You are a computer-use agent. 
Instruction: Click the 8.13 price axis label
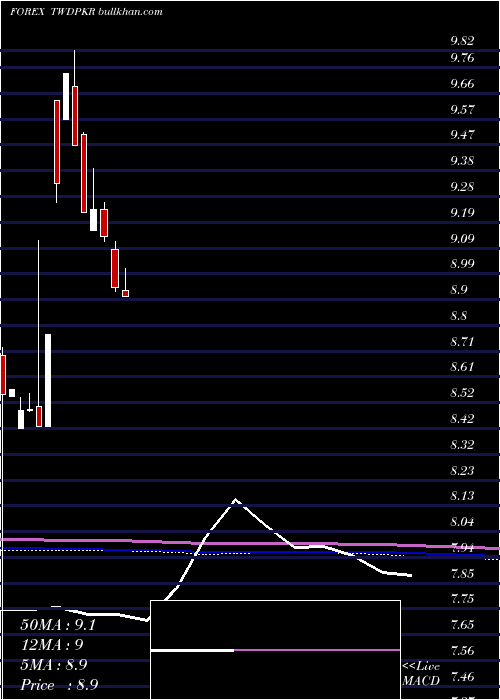[462, 496]
